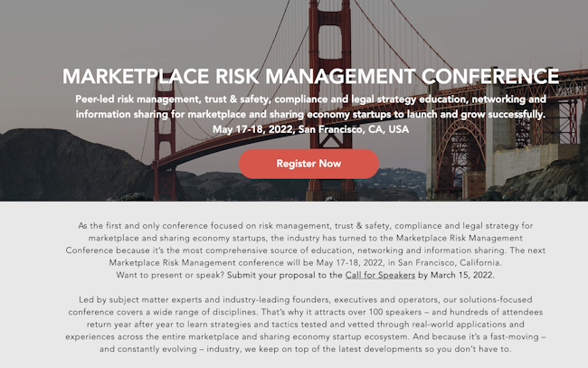Click the 'Marketplace Risk Management conference will be' line
This screenshot has height=368, width=588.
(x=306, y=263)
